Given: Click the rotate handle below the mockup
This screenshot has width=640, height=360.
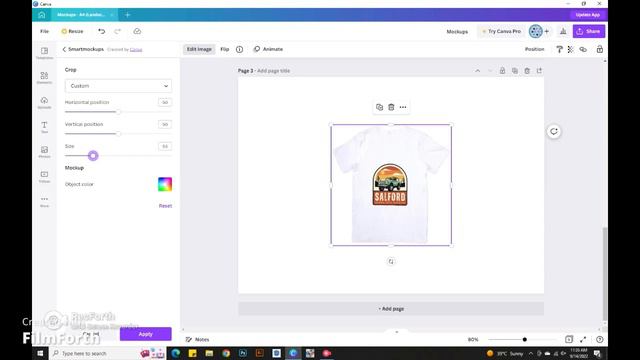Looking at the screenshot, I should click(391, 262).
